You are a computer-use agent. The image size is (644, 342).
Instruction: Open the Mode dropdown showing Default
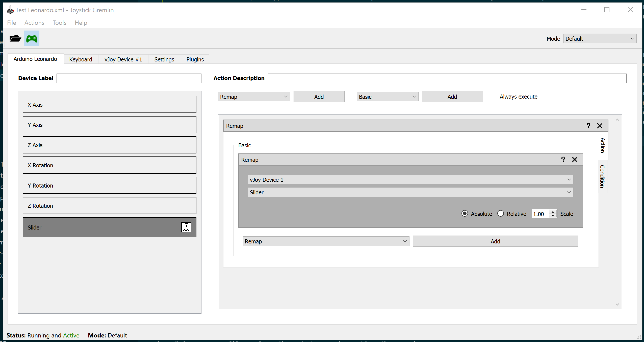pos(600,39)
